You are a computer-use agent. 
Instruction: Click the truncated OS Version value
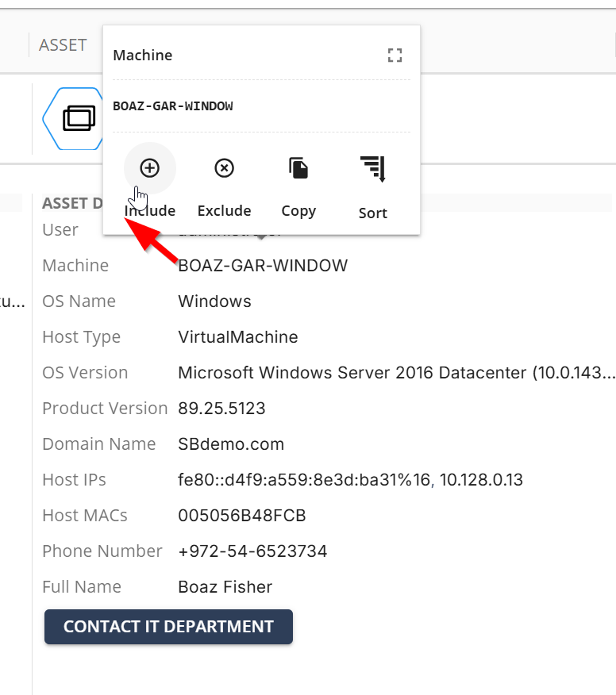pyautogui.click(x=396, y=372)
